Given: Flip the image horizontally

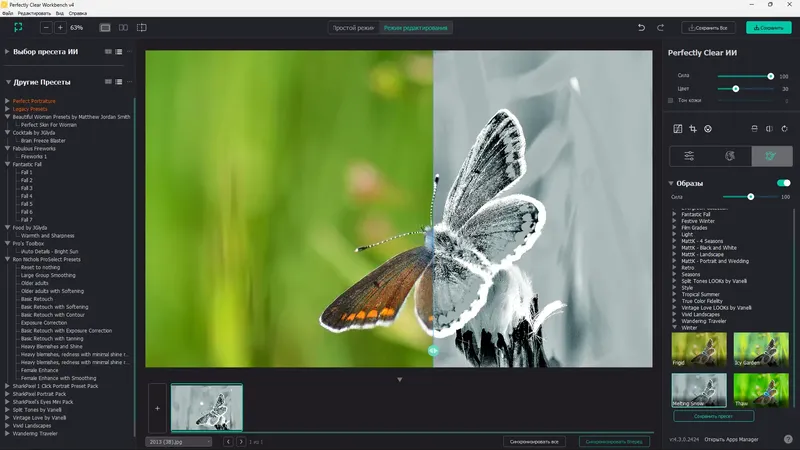Looking at the screenshot, I should coord(769,129).
